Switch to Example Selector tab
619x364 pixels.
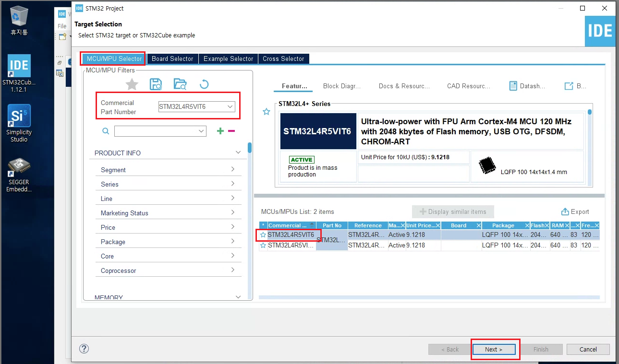pyautogui.click(x=228, y=59)
